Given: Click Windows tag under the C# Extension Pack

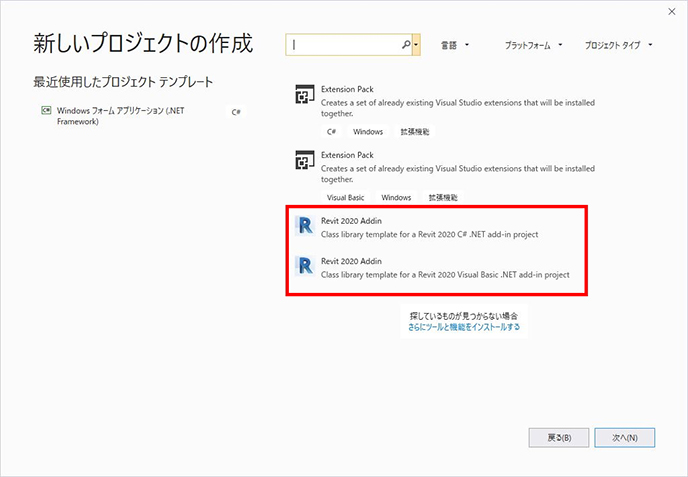Looking at the screenshot, I should 368,132.
